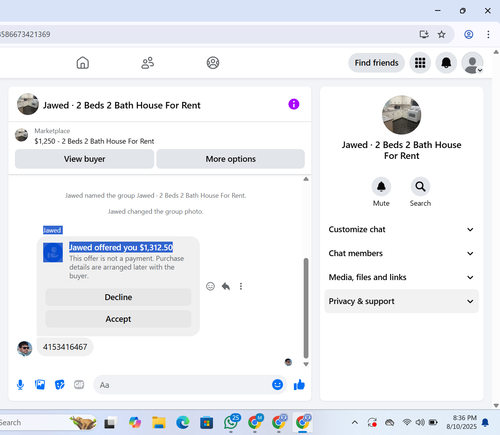The height and width of the screenshot is (435, 500).
Task: Click the install app icon in address bar
Action: pyautogui.click(x=424, y=34)
